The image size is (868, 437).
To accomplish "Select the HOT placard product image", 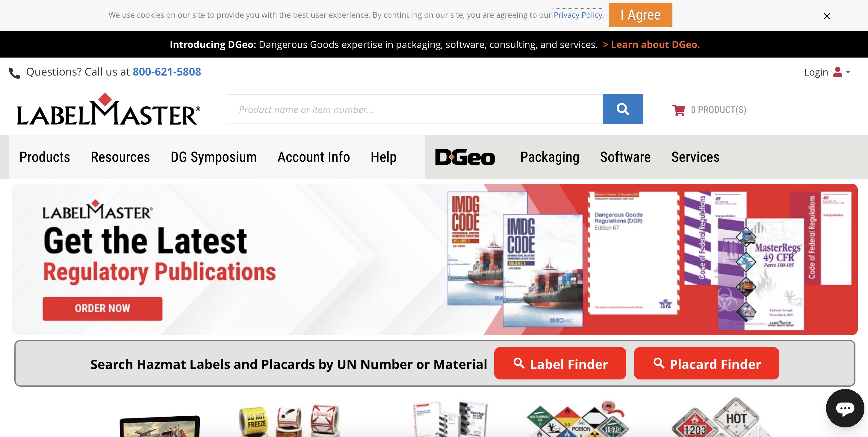I will pyautogui.click(x=736, y=418).
